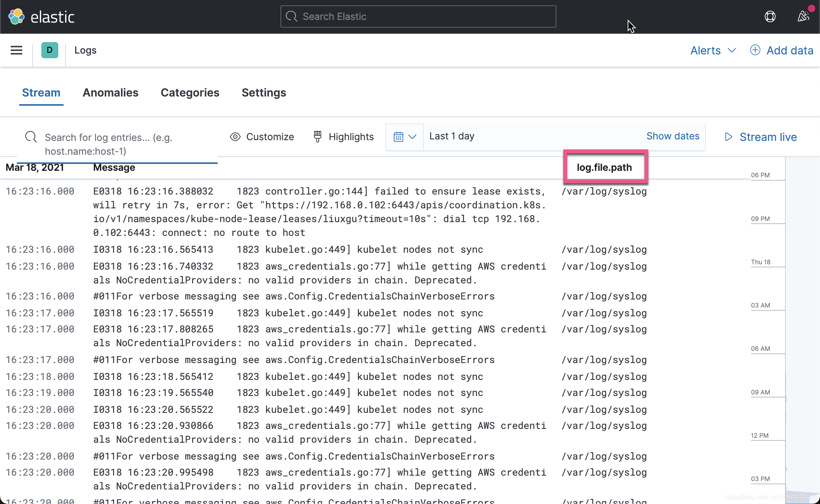
Task: Open the Settings tab
Action: tap(264, 93)
